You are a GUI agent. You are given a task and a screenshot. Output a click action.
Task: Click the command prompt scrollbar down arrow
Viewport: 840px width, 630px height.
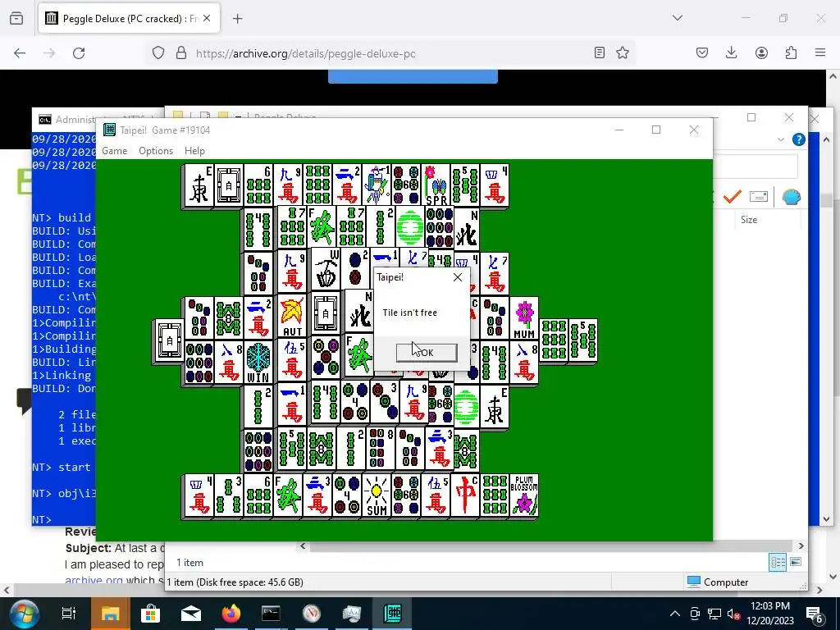pyautogui.click(x=826, y=519)
